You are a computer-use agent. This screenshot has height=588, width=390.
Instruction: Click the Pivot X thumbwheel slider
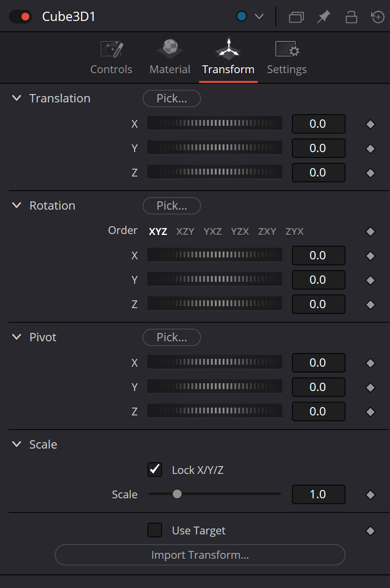point(215,362)
